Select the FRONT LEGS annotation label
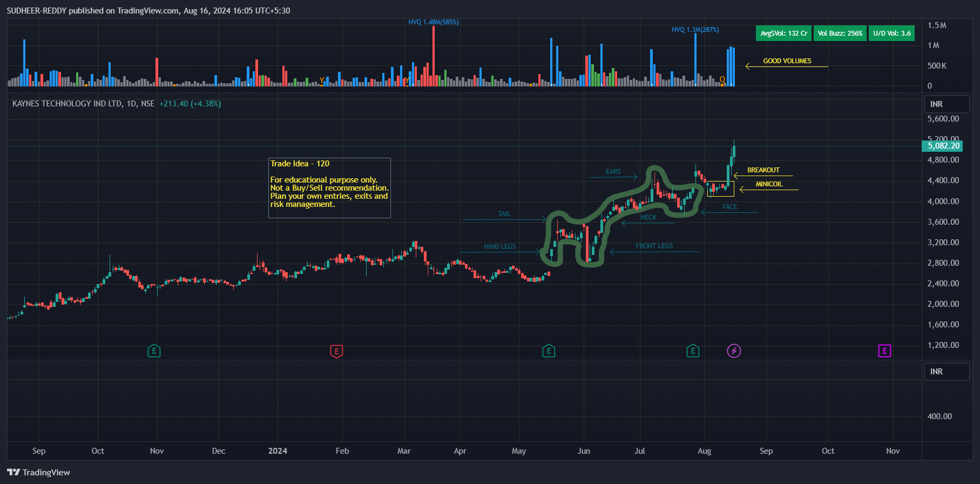Viewport: 980px width, 484px height. pos(654,246)
